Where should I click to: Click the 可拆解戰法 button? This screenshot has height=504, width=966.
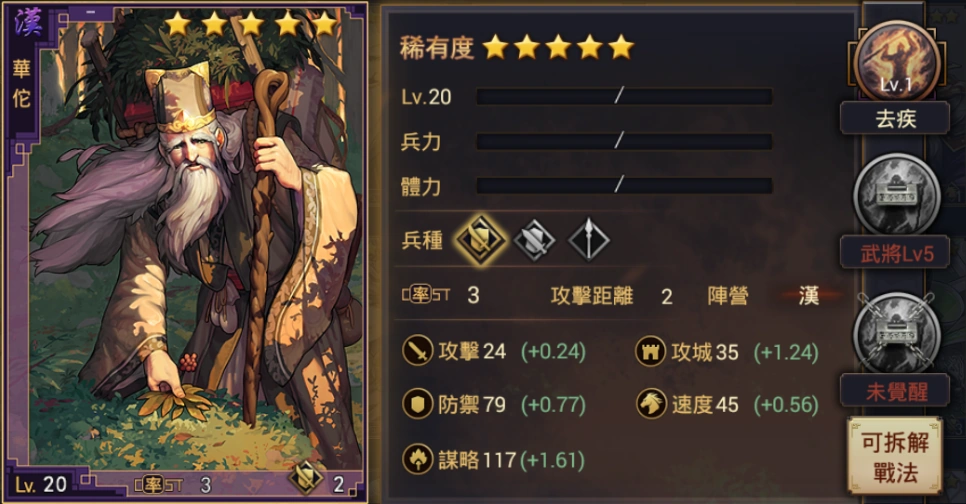click(895, 456)
